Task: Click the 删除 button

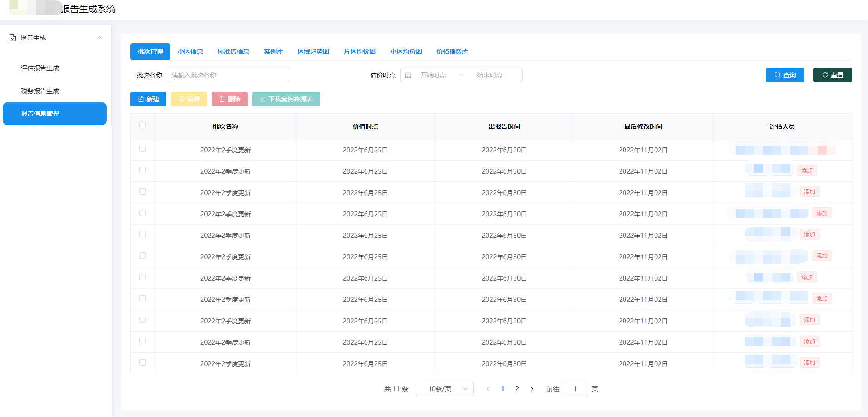Action: coord(229,99)
